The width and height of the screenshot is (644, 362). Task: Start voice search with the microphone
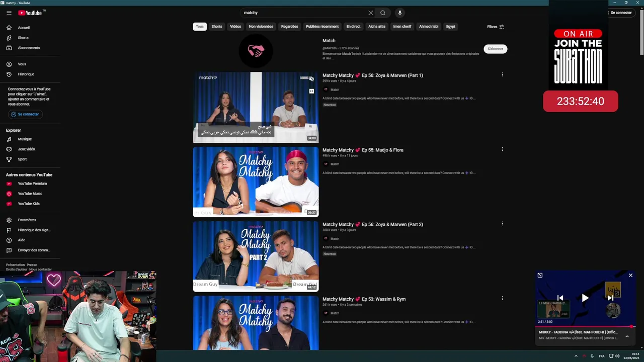pos(400,13)
